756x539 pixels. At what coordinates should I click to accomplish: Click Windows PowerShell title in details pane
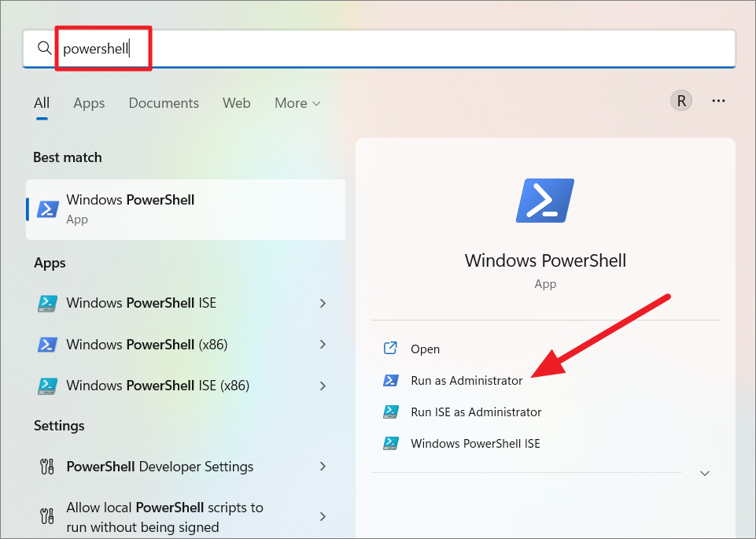545,260
